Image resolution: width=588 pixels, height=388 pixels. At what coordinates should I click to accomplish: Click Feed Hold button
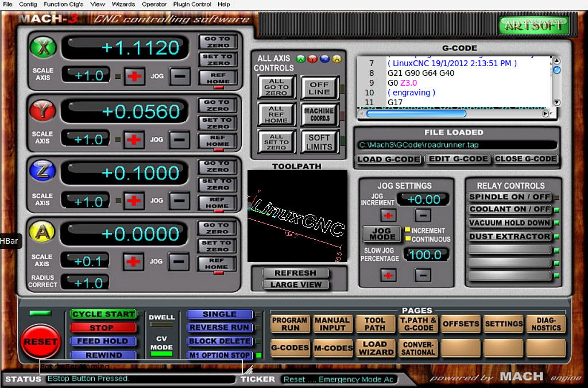point(103,341)
